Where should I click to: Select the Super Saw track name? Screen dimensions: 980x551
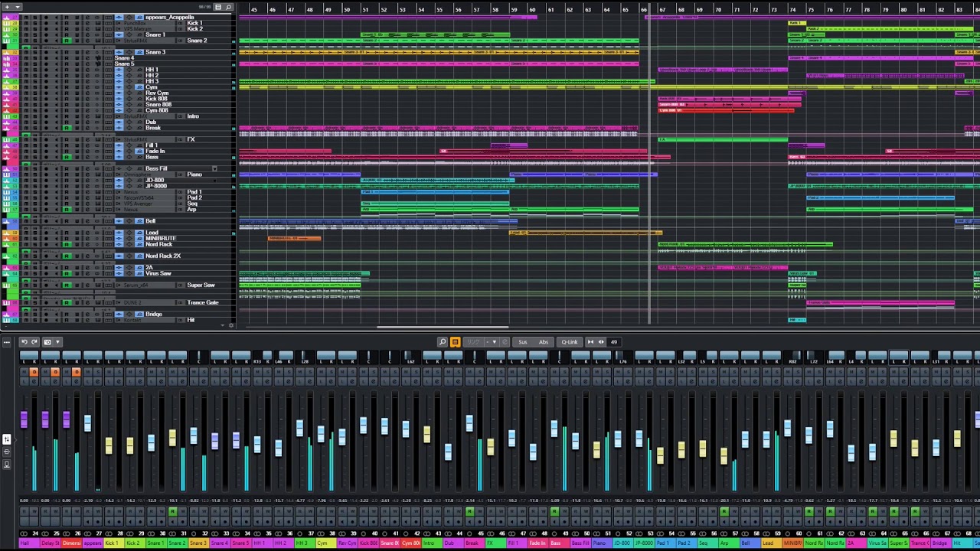(201, 285)
